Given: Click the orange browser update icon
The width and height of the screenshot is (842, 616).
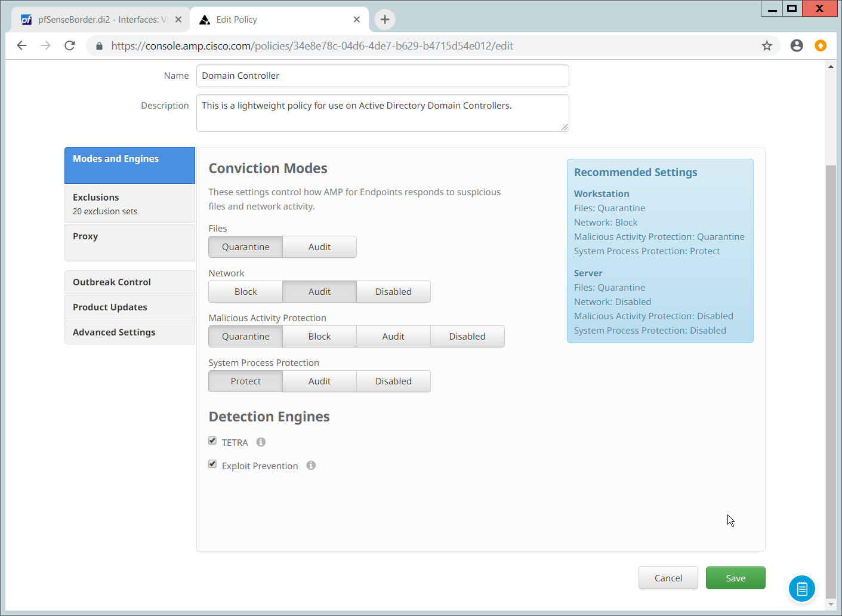Looking at the screenshot, I should pos(821,46).
